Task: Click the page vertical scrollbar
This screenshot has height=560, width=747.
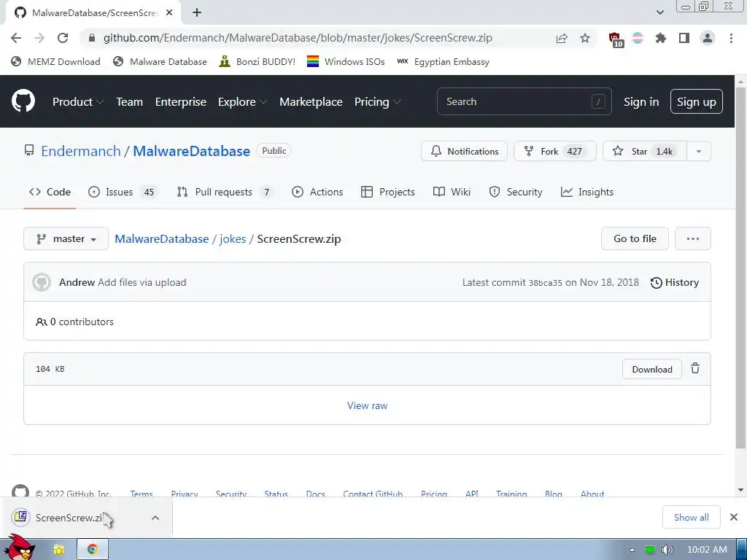Action: click(x=740, y=267)
